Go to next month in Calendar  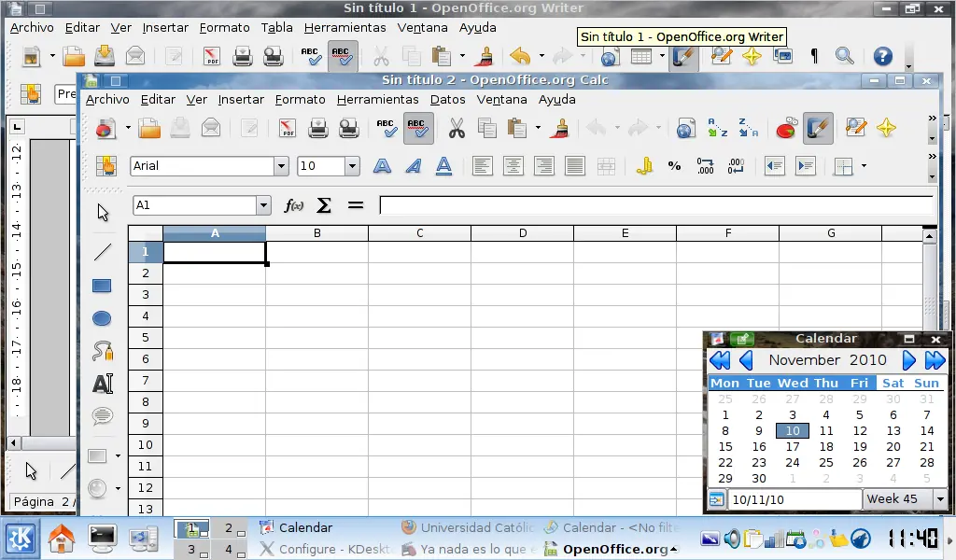(x=908, y=360)
